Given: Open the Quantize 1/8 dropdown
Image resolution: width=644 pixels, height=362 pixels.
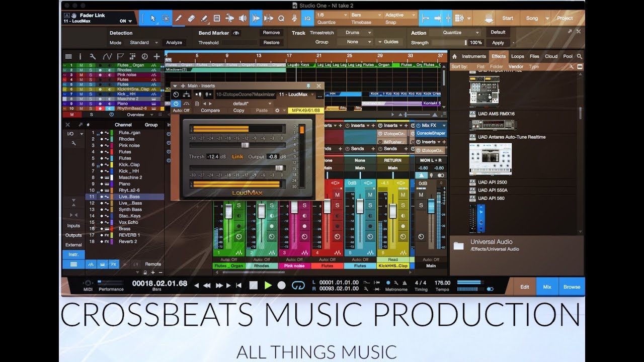Looking at the screenshot, I should click(332, 15).
